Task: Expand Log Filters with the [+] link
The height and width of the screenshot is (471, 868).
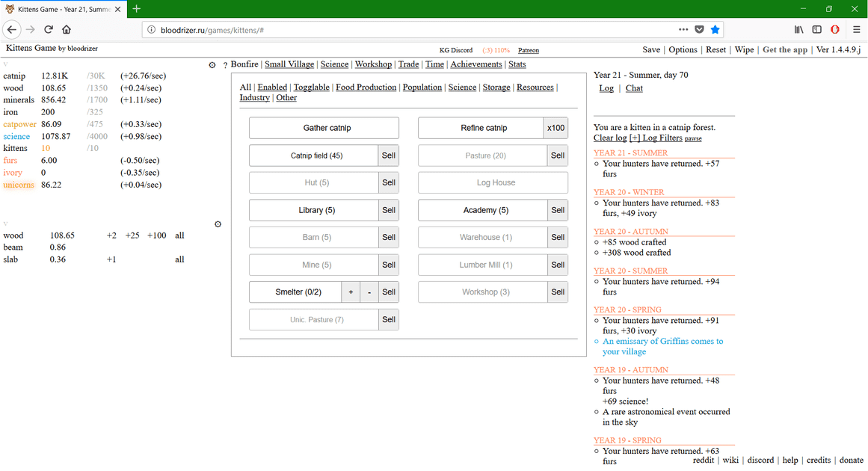Action: coord(635,138)
